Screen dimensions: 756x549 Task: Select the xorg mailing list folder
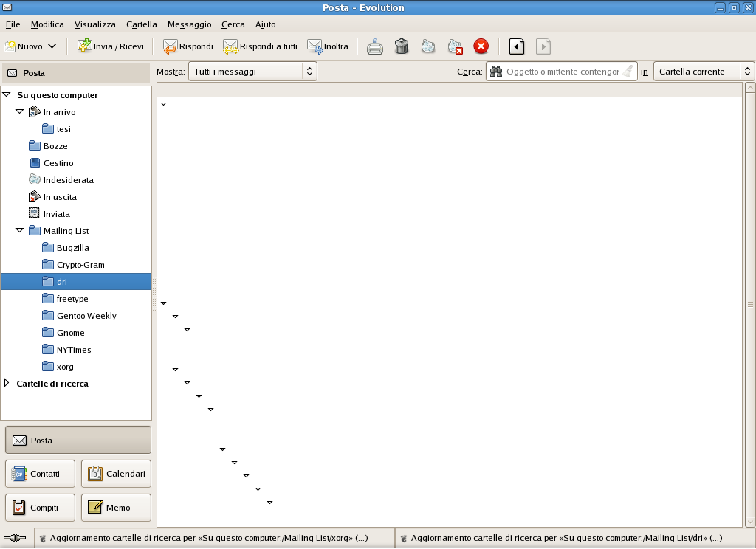pos(65,367)
